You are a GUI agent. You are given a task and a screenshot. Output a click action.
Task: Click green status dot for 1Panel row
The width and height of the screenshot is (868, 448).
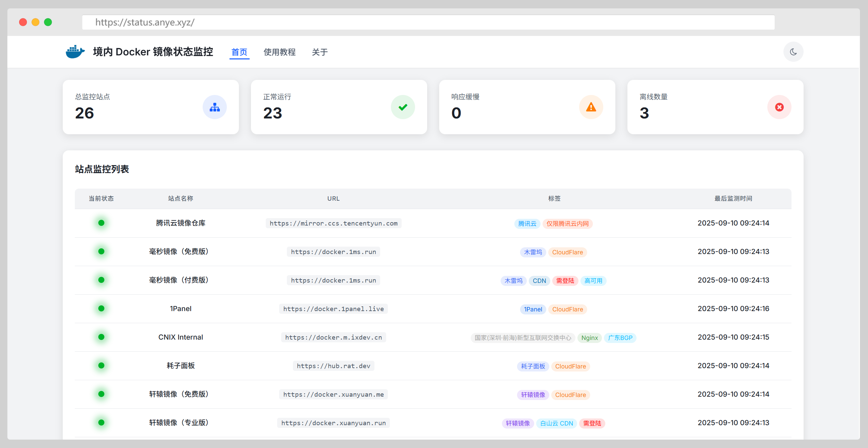tap(101, 308)
